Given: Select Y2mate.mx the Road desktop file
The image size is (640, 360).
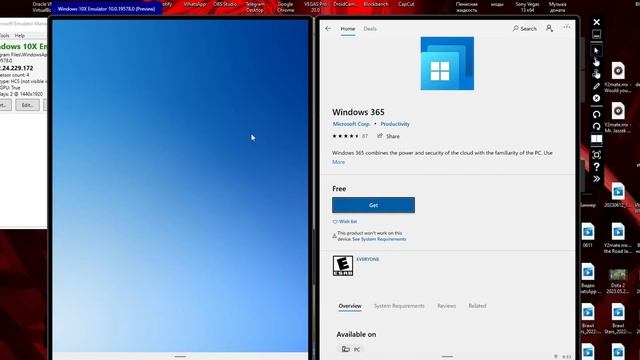Looking at the screenshot, I should point(618,238).
